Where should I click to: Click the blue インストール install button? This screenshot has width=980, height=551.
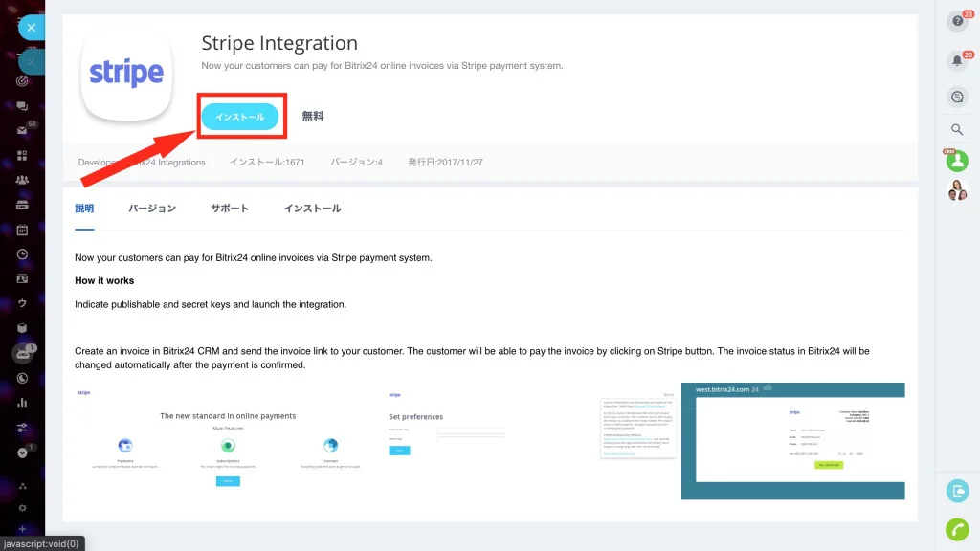[x=239, y=117]
